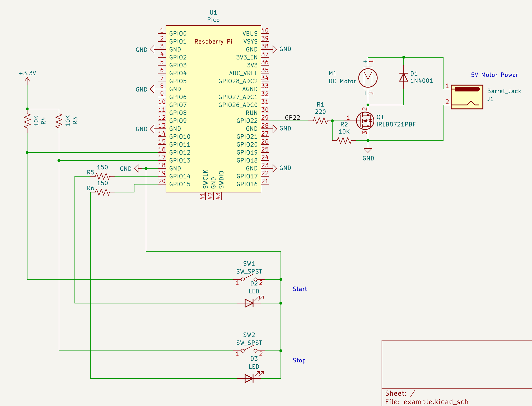Click the 1N4001 diode D1 symbol
This screenshot has width=532, height=406.
click(403, 77)
